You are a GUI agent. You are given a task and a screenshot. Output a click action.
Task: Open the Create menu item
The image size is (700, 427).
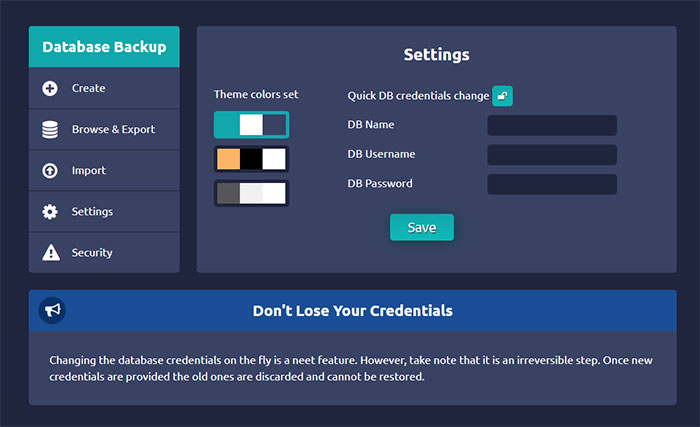pos(88,88)
